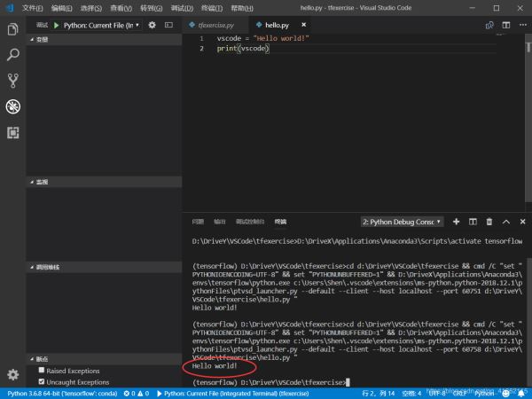Close the hello.py tab
The image size is (532, 399).
[x=303, y=25]
